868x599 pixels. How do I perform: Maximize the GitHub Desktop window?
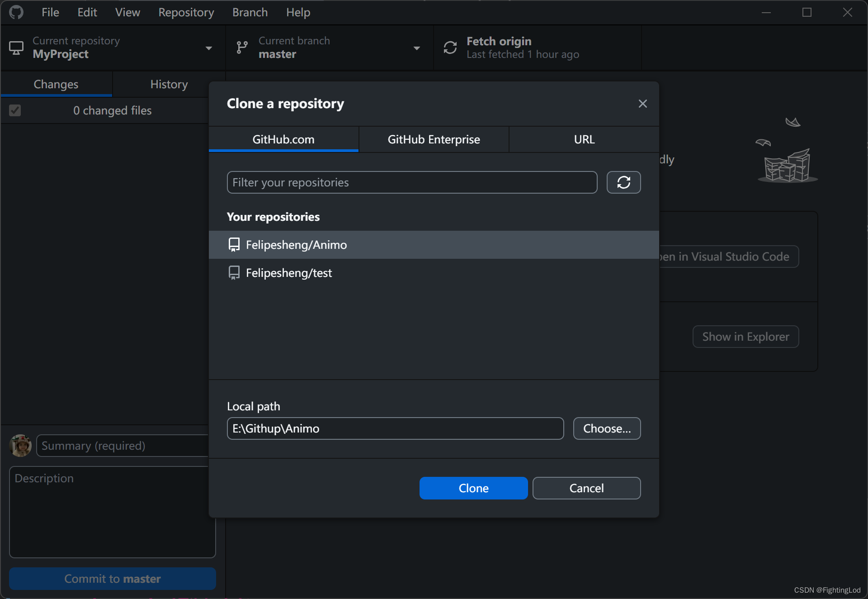(807, 12)
